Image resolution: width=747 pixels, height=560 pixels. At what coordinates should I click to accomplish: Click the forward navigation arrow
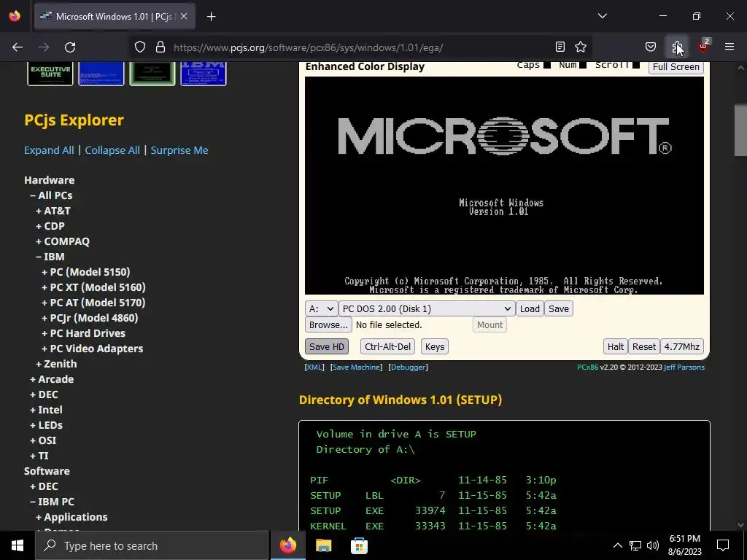click(x=44, y=47)
